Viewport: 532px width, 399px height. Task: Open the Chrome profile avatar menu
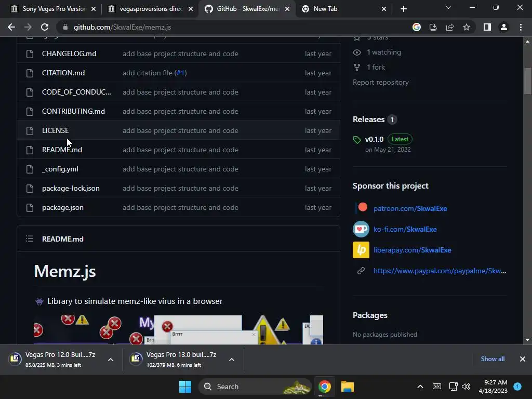coord(504,27)
